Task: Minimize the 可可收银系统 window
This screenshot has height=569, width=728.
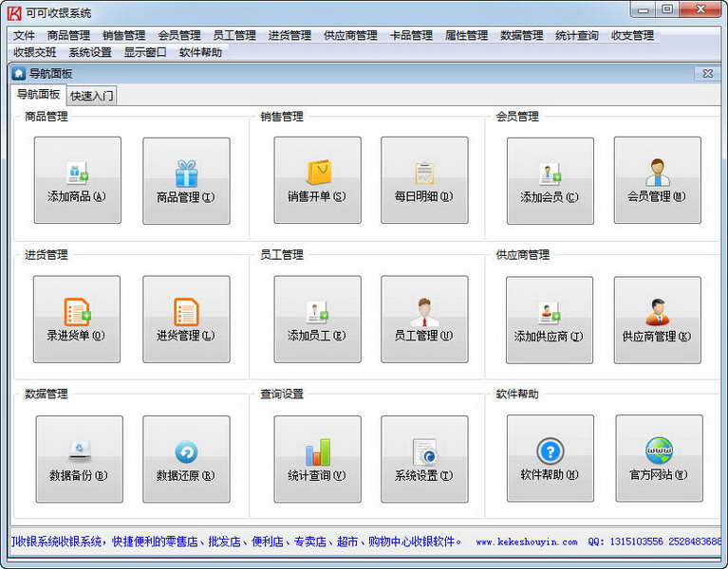Action: tap(643, 9)
